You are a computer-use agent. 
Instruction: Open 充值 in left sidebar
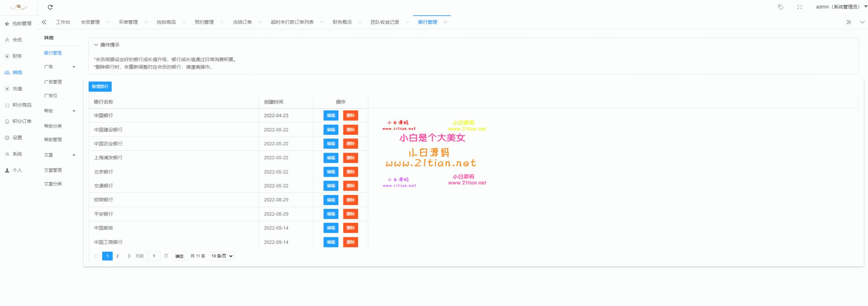14,89
